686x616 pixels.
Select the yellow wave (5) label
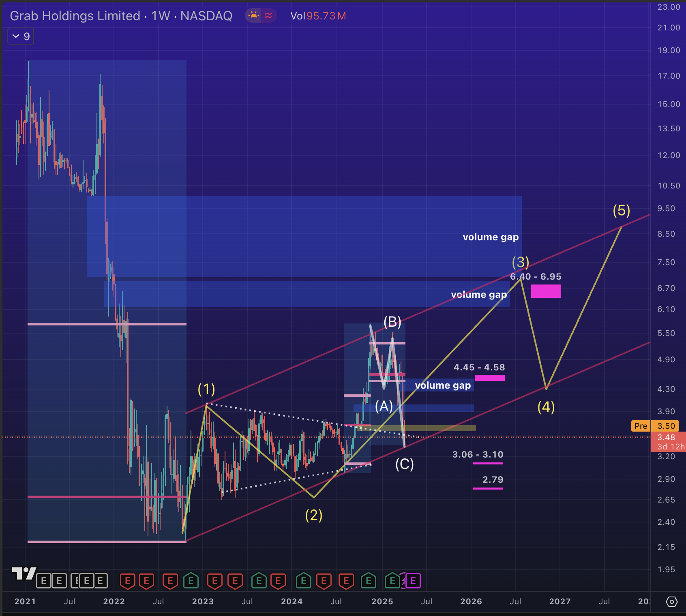tap(621, 210)
